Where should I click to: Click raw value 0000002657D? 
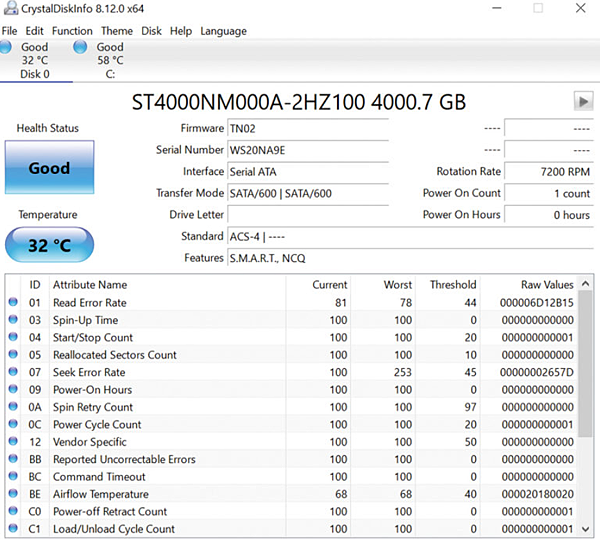[x=536, y=372]
